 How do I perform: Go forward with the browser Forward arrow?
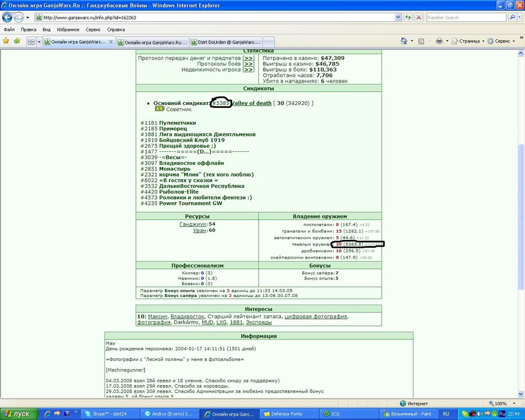(x=19, y=17)
